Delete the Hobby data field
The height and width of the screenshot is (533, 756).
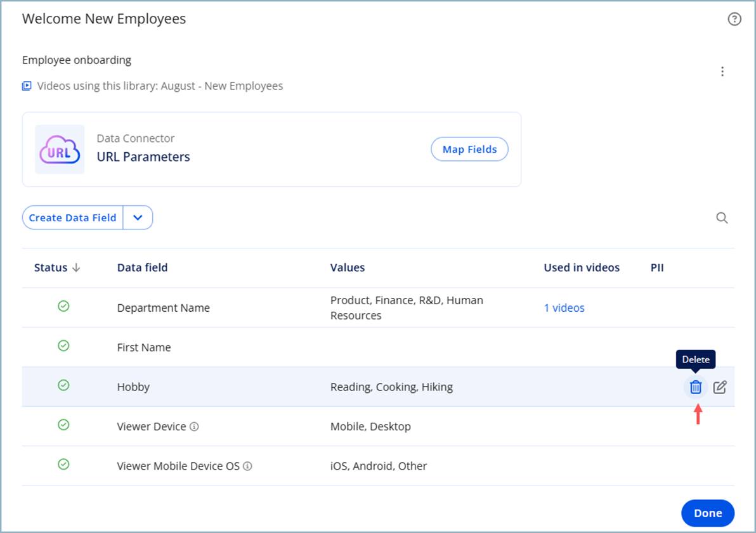[695, 387]
